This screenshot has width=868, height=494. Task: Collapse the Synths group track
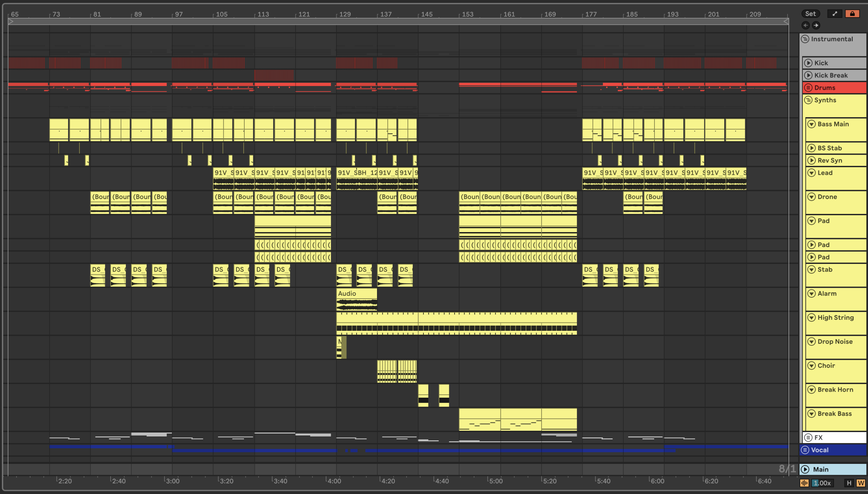click(808, 100)
